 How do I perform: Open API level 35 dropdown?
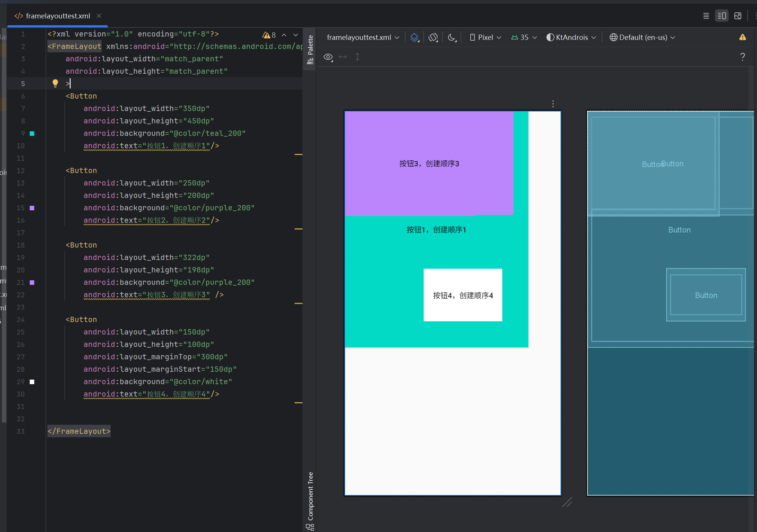[524, 37]
